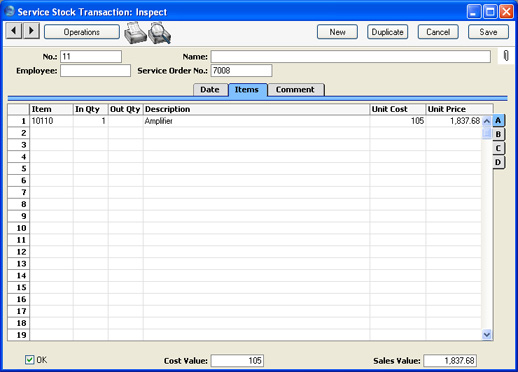Image resolution: width=518 pixels, height=372 pixels.
Task: Show flip B columns
Action: click(498, 134)
